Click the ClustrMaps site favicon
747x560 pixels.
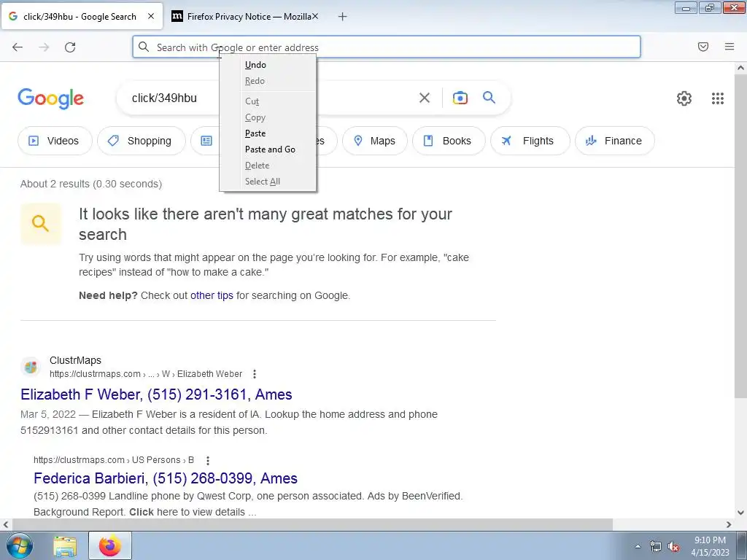pyautogui.click(x=31, y=367)
